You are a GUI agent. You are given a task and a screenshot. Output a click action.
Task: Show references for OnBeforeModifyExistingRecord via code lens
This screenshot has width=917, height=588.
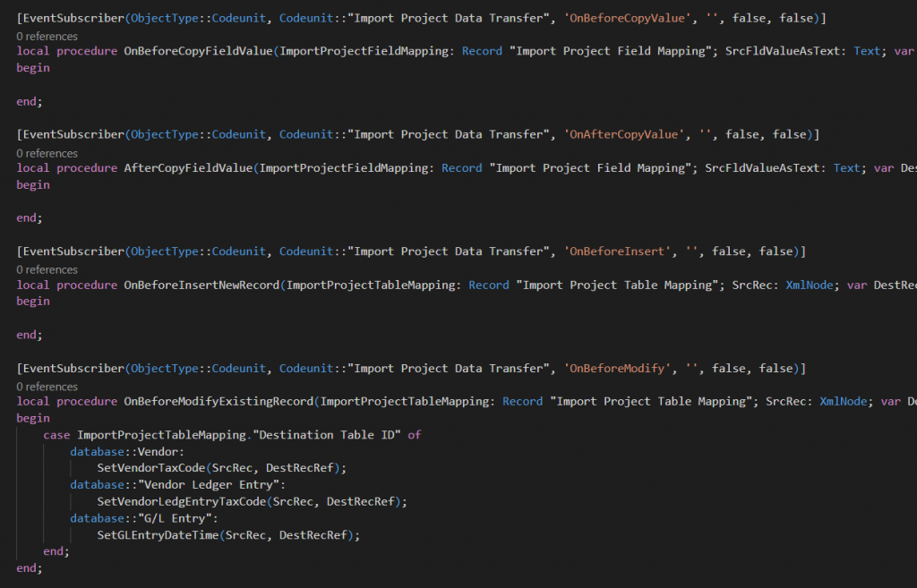point(47,387)
